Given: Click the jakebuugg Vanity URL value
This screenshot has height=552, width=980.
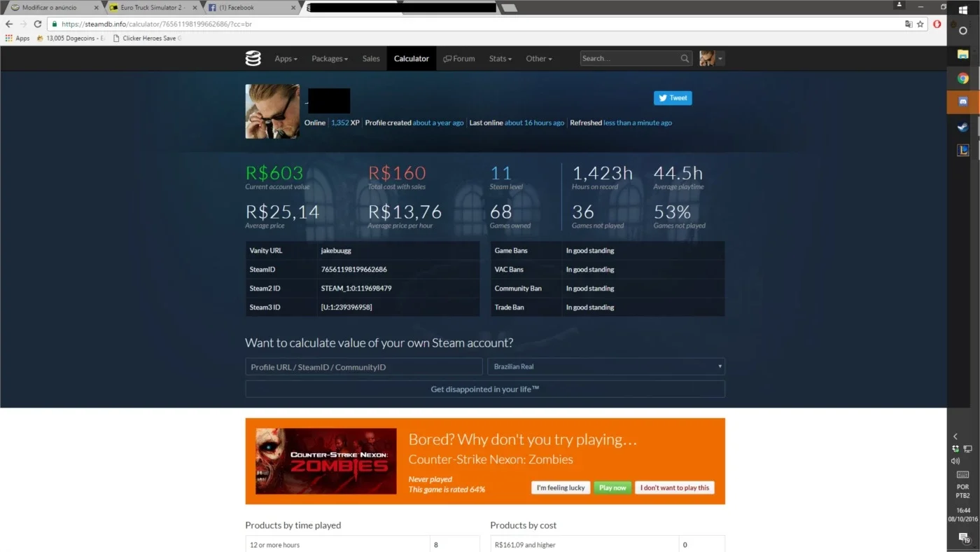Looking at the screenshot, I should 337,251.
